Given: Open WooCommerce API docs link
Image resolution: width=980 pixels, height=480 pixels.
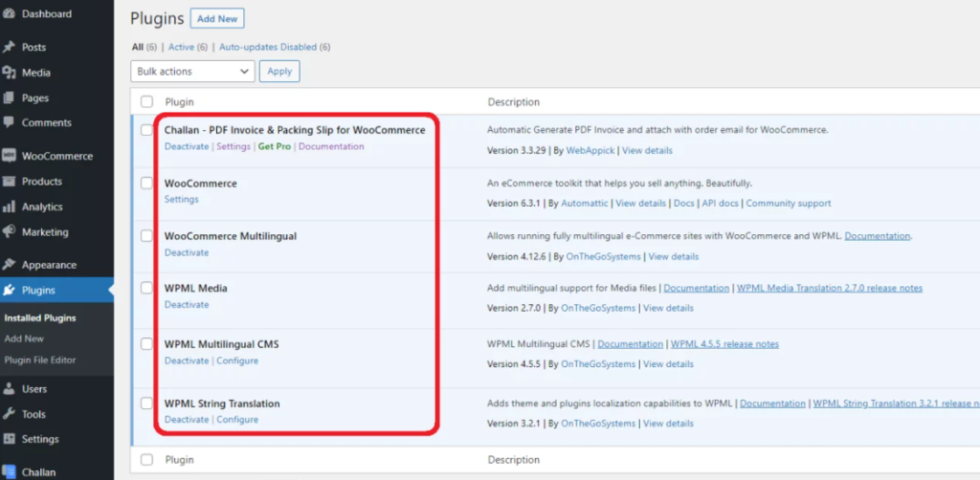Looking at the screenshot, I should coord(720,204).
